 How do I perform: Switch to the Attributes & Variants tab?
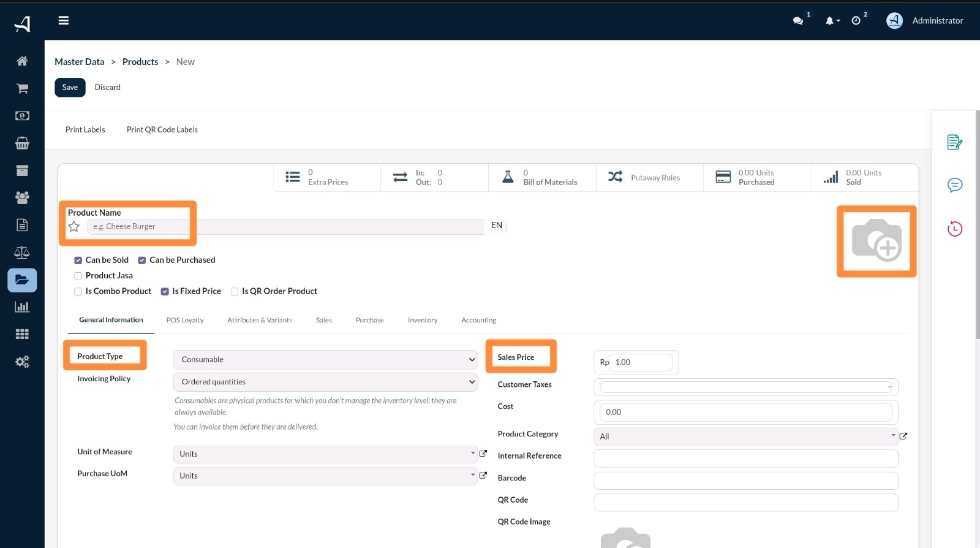click(x=260, y=320)
